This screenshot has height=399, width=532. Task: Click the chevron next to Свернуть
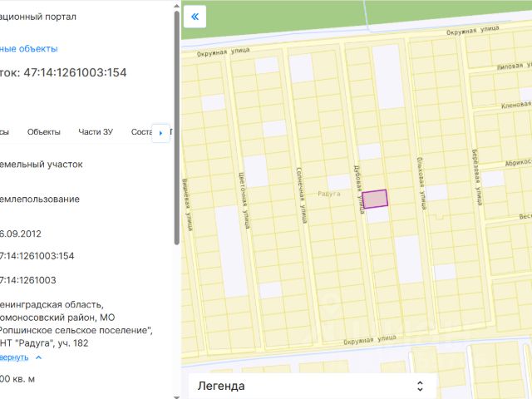click(x=39, y=357)
